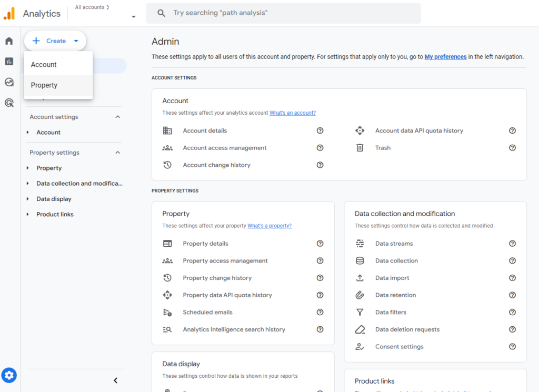Viewport: 539px width, 392px height.
Task: Open Advertising icon in left sidebar
Action: (9, 103)
